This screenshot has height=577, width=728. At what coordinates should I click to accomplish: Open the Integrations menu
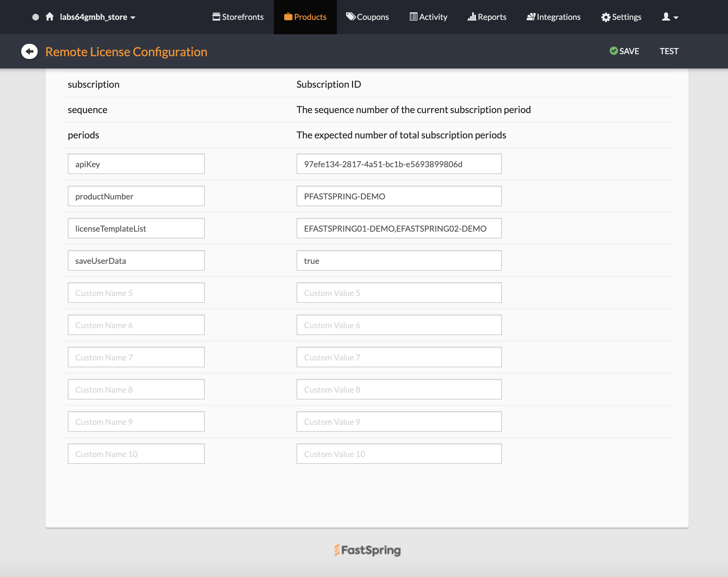coord(553,17)
